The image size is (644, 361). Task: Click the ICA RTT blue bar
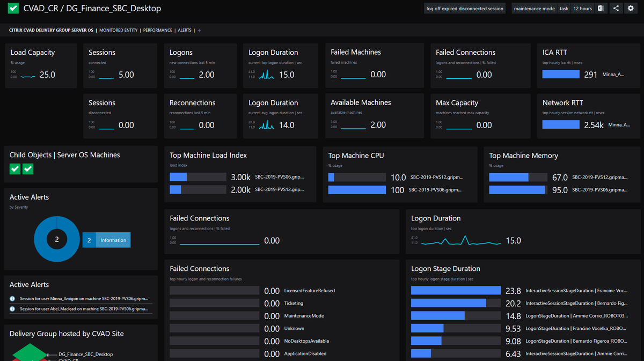(x=561, y=75)
